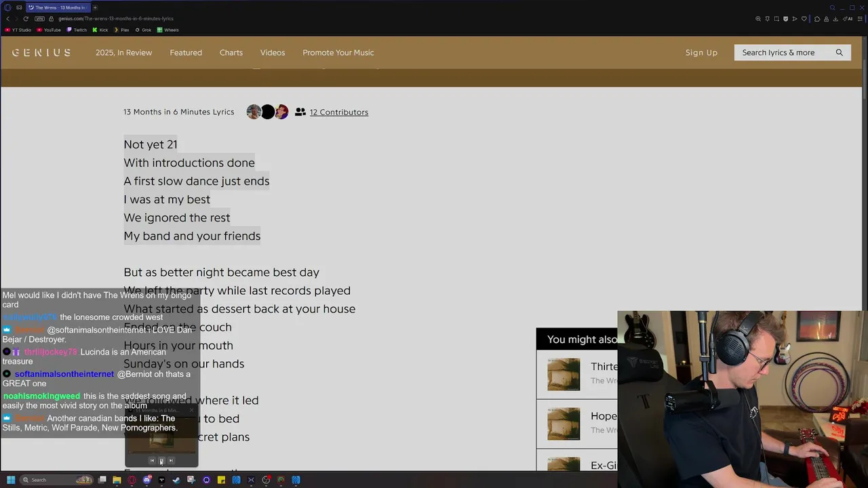Click the zoom magnifier icon in address bar
Screen dimensions: 868x488
coord(758,19)
